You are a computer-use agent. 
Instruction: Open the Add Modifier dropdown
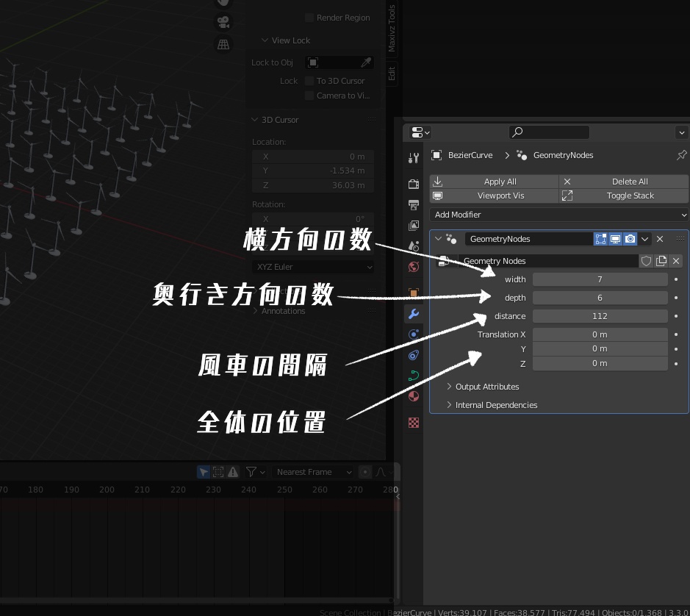[558, 215]
